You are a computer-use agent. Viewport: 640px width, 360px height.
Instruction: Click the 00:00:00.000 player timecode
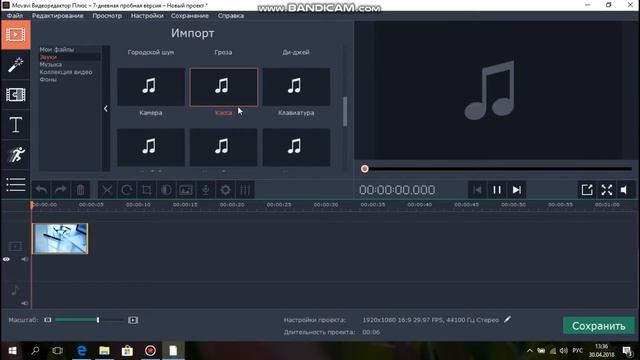tap(397, 190)
